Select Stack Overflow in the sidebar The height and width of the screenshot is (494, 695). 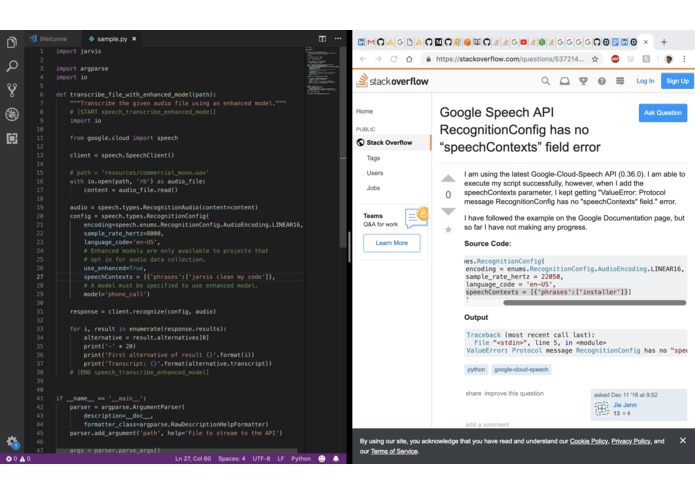point(392,143)
